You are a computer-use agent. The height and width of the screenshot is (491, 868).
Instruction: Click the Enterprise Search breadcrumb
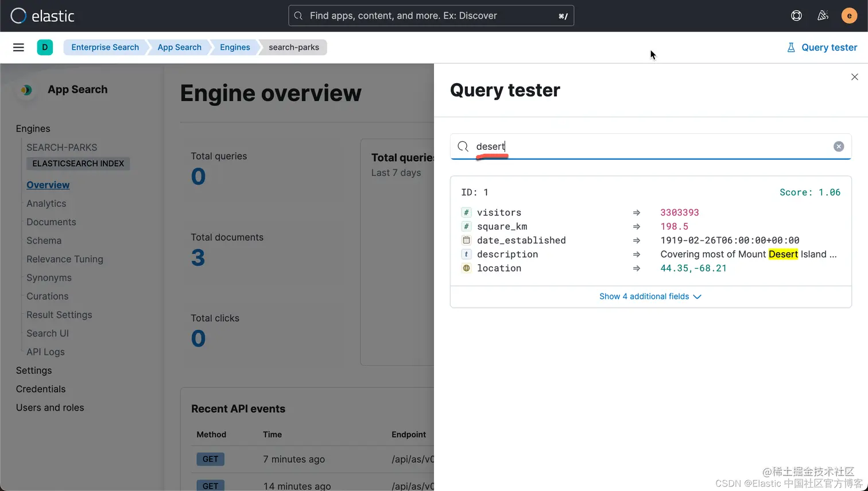pos(105,47)
